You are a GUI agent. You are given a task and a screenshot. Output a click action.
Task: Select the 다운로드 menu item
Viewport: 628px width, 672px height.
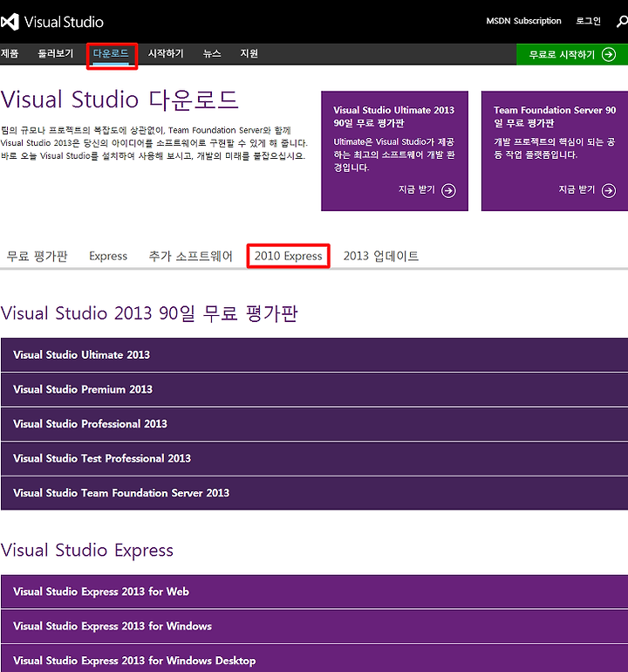point(111,53)
